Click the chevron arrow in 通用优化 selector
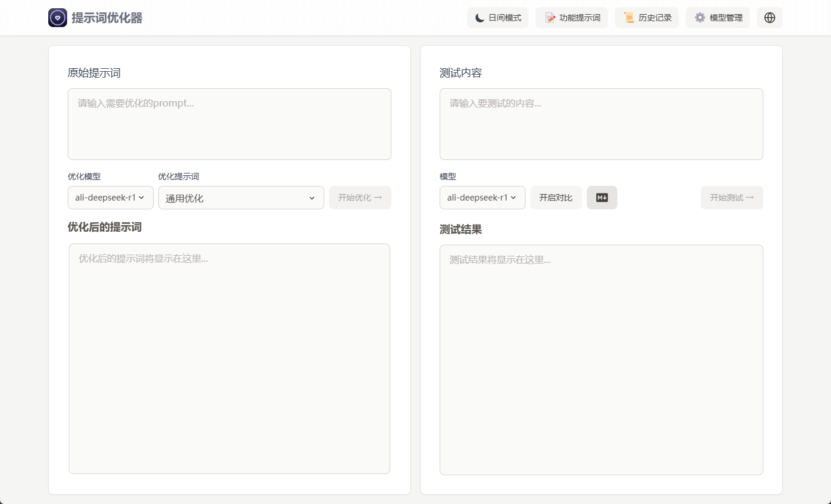 click(312, 198)
